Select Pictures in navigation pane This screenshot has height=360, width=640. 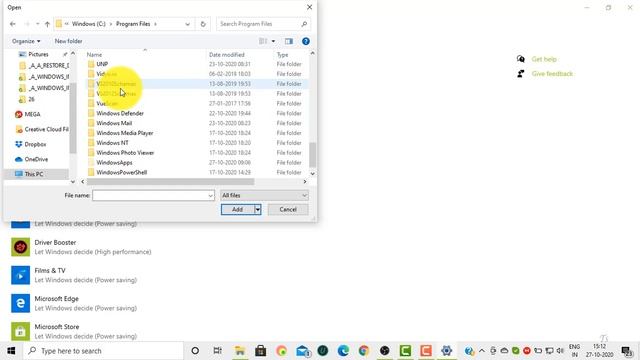coord(38,54)
